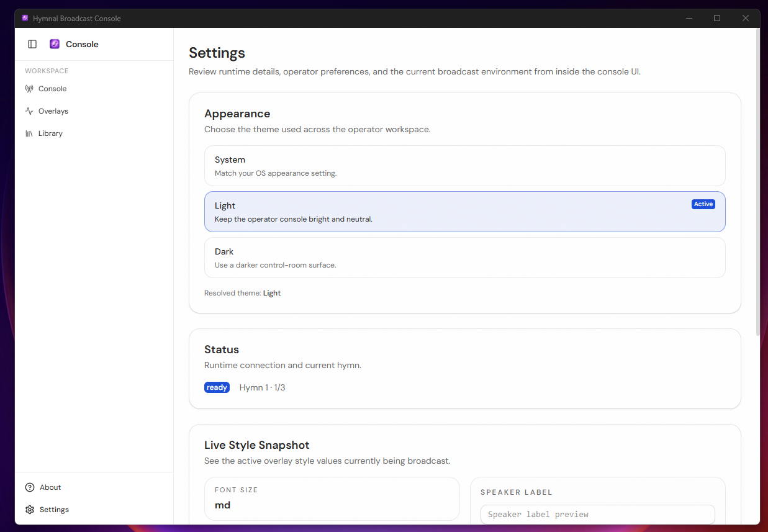Click the Console header title text
This screenshot has width=768, height=532.
coord(82,44)
